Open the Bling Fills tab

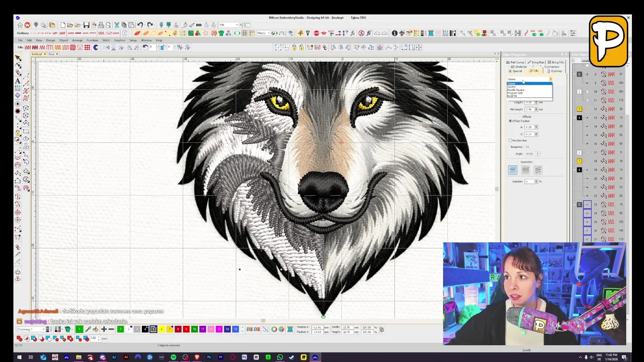pyautogui.click(x=556, y=62)
